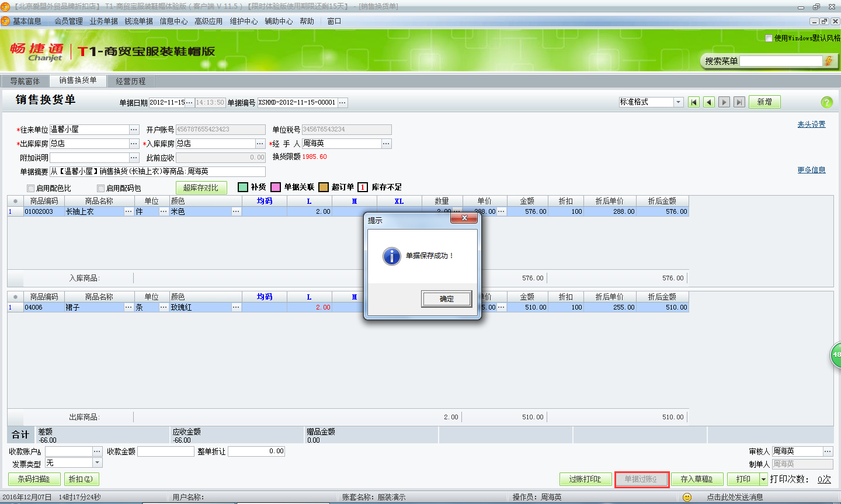Click the info icon in prompt dialog
Image resolution: width=841 pixels, height=504 pixels.
coord(391,256)
